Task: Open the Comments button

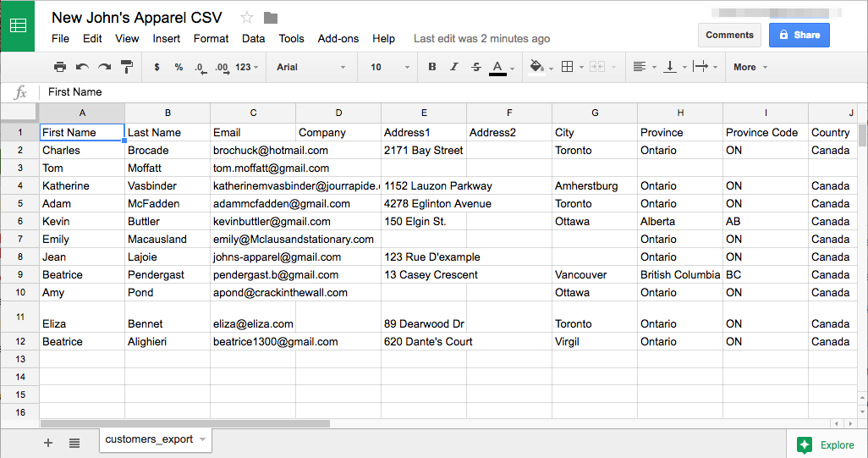Action: coord(729,35)
